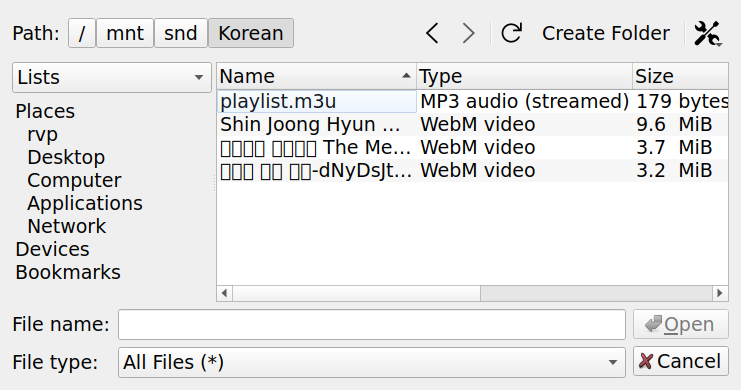Screen dimensions: 741x390
Task: Click the Open button
Action: 681,324
